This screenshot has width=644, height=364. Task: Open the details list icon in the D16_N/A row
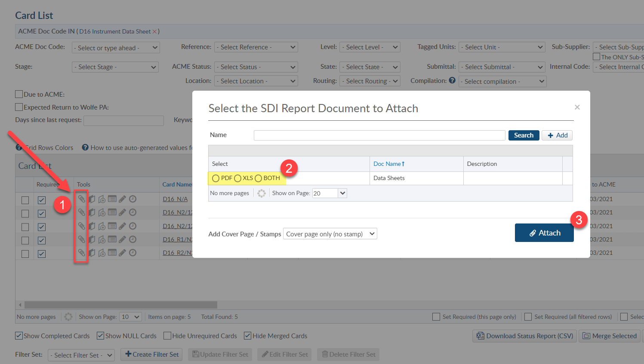(x=112, y=199)
